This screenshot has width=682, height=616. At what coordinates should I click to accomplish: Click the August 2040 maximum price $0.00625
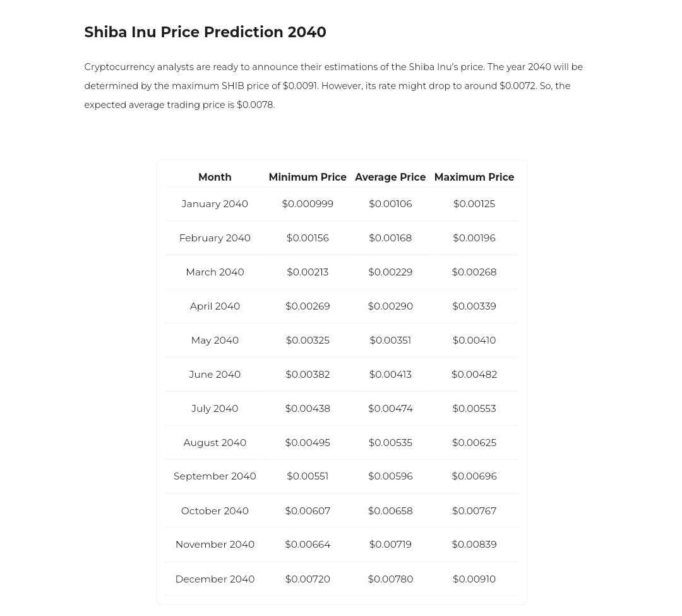tap(474, 443)
